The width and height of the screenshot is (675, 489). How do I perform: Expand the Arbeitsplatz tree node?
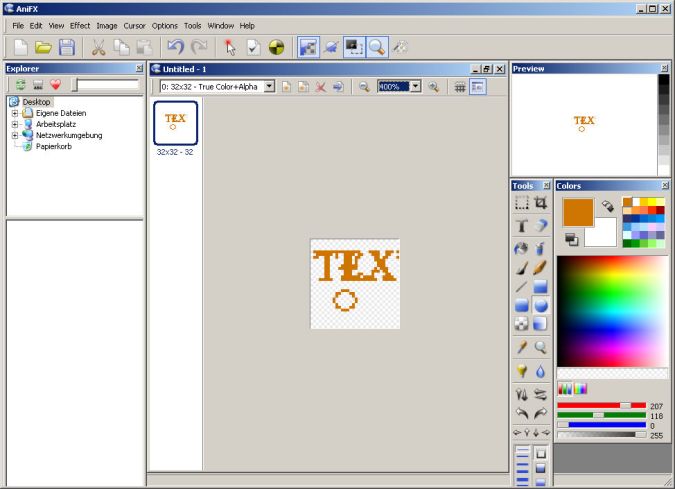(15, 124)
